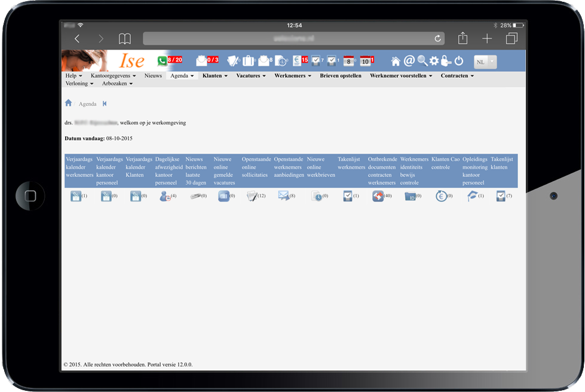This screenshot has width=585, height=392.
Task: Click the power logout icon
Action: point(459,61)
